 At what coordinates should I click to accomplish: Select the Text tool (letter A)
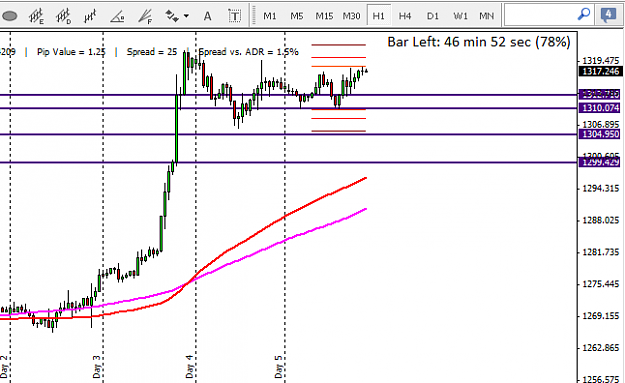pos(207,16)
